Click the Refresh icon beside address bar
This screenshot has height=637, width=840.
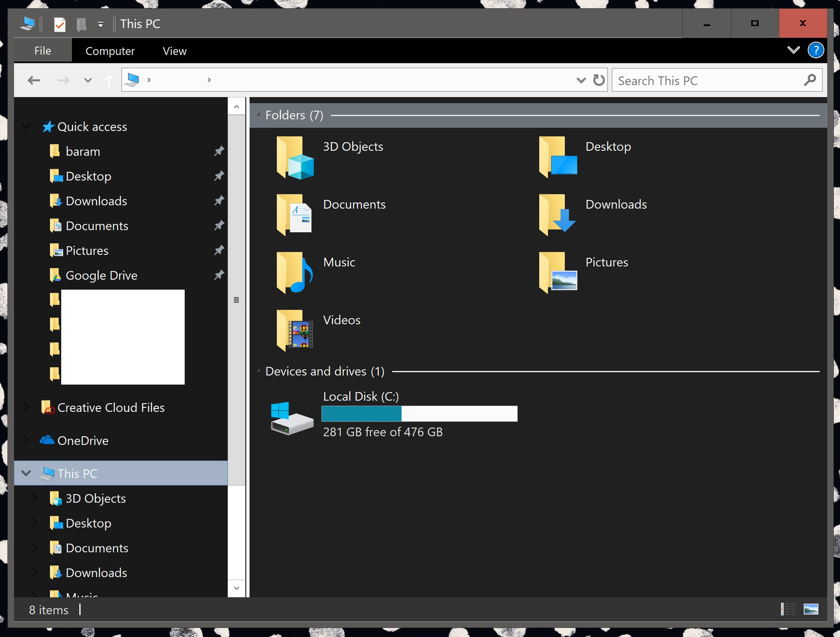coord(599,80)
